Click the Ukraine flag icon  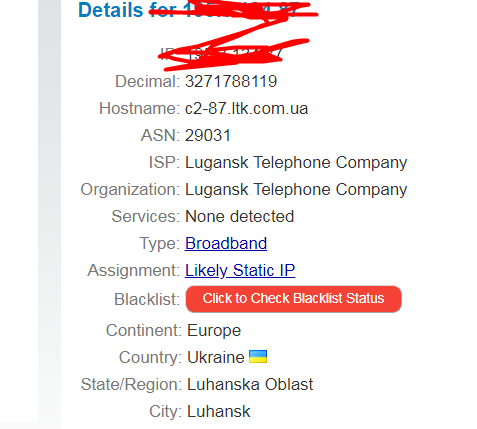click(x=258, y=356)
